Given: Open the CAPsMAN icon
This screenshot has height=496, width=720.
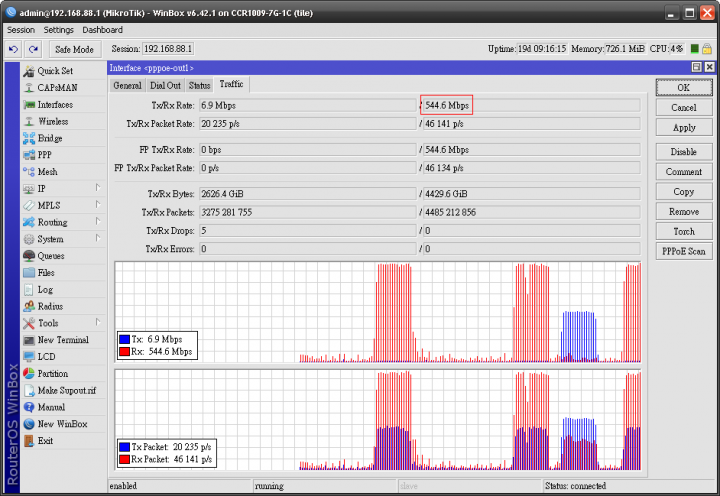Looking at the screenshot, I should [x=29, y=88].
